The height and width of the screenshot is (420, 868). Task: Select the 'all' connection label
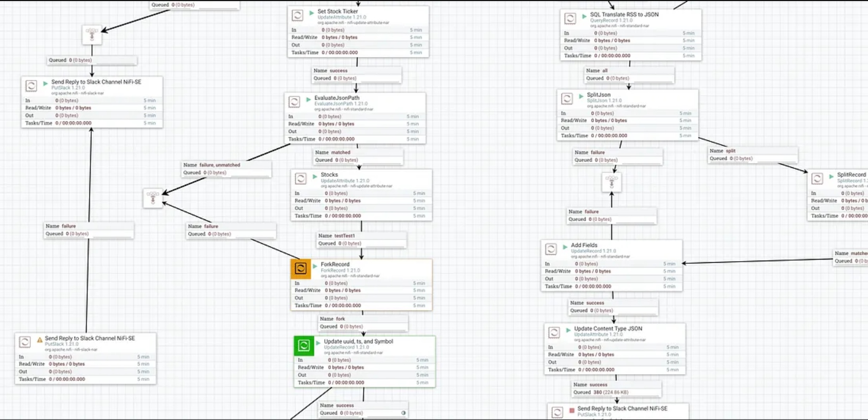(x=629, y=74)
